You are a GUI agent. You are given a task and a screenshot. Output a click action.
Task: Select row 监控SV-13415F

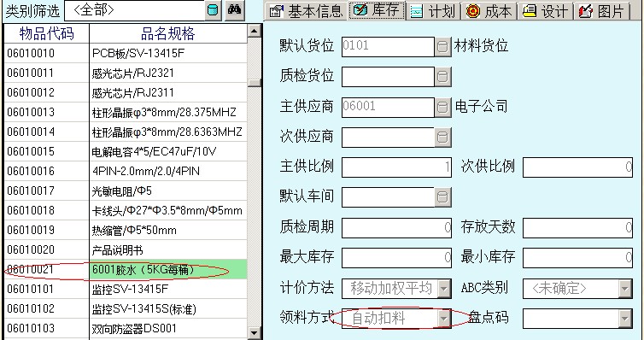tap(126, 290)
